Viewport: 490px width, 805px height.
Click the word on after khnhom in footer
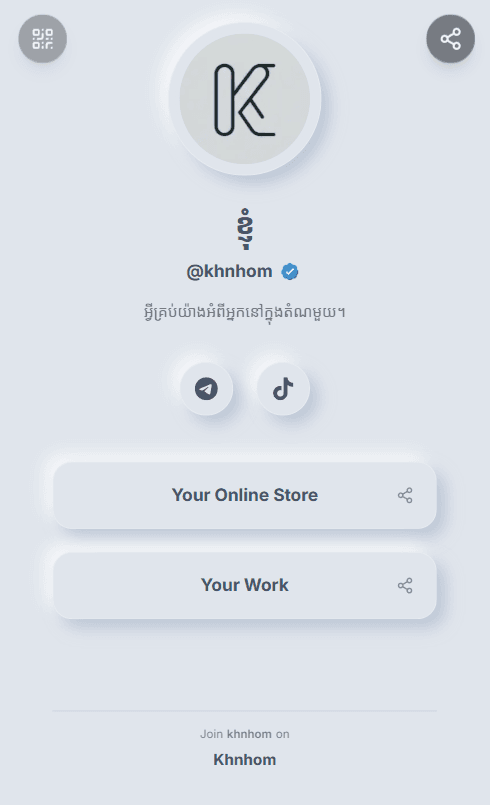coord(282,734)
